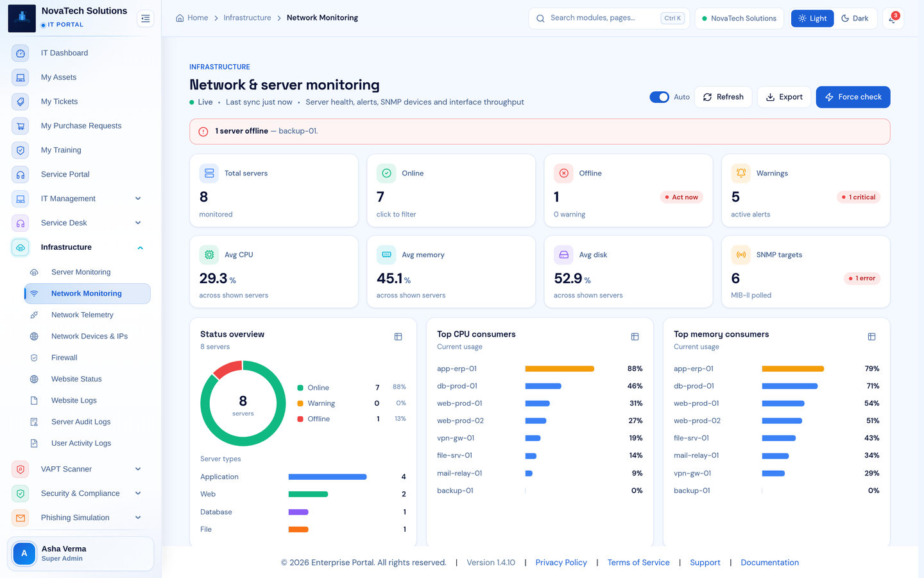
Task: Click the server status donut chart
Action: pos(243,403)
